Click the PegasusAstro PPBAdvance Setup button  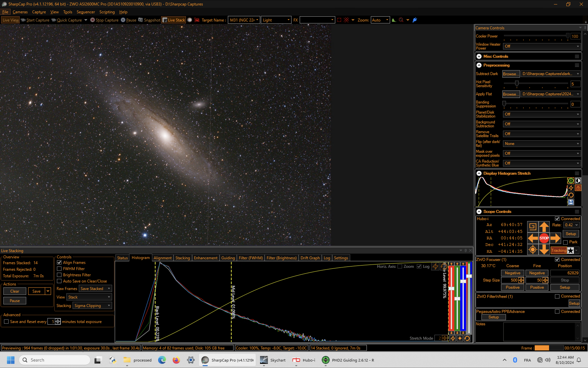pyautogui.click(x=493, y=317)
